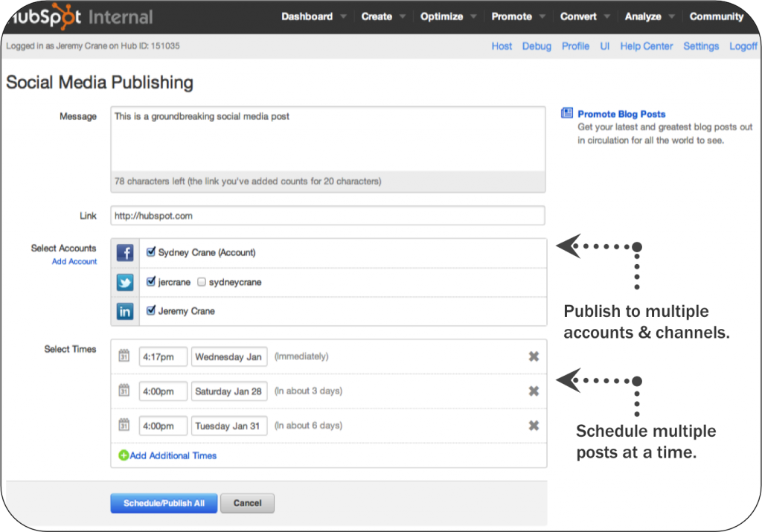This screenshot has height=532, width=762.
Task: Click the LinkedIn account icon
Action: tap(125, 312)
